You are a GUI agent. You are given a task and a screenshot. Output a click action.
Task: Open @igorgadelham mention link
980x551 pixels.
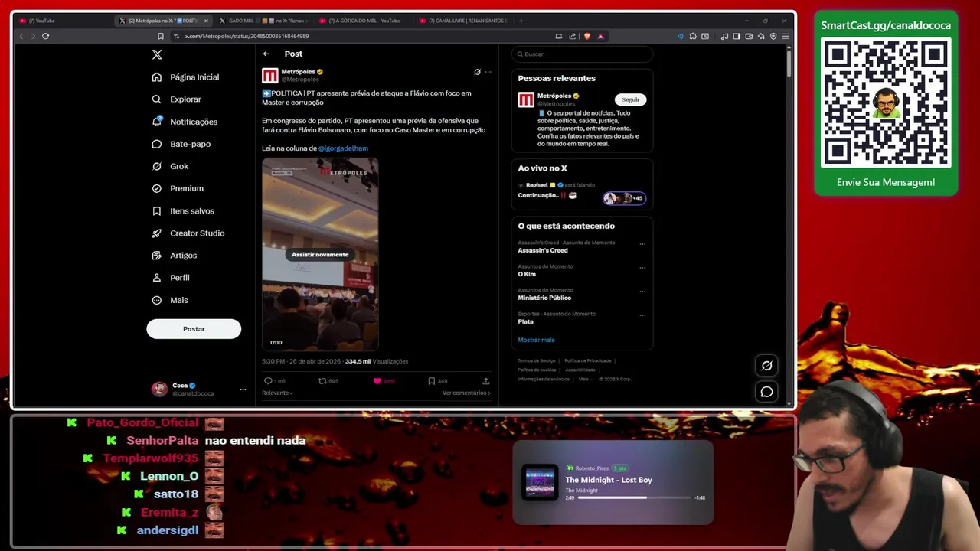(343, 148)
